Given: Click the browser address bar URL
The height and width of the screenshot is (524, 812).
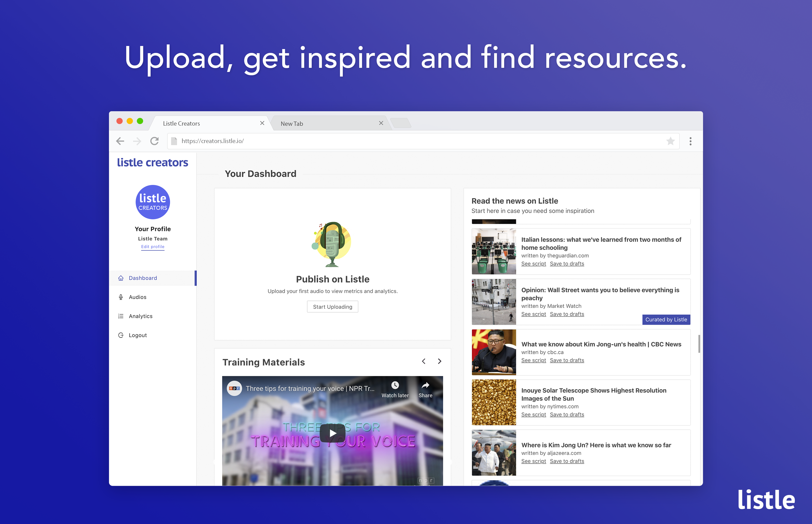Looking at the screenshot, I should coord(213,141).
